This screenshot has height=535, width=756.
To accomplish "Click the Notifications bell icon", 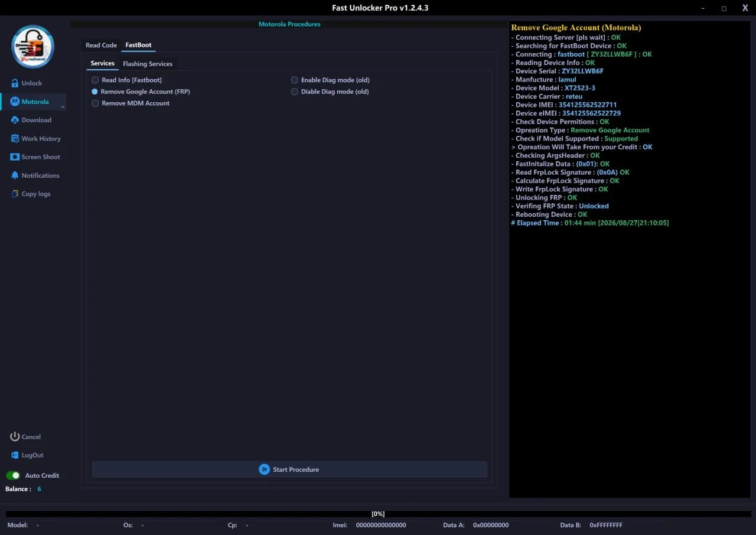I will pos(15,175).
